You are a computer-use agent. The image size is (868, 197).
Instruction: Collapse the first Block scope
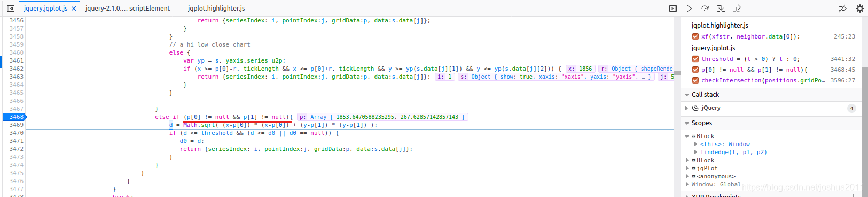[x=687, y=137]
